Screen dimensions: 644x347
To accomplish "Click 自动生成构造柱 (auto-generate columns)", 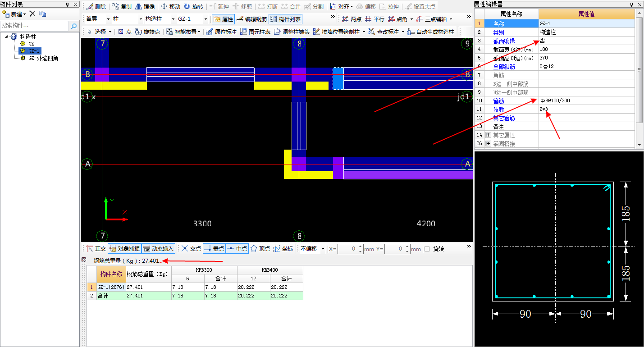I will point(430,32).
